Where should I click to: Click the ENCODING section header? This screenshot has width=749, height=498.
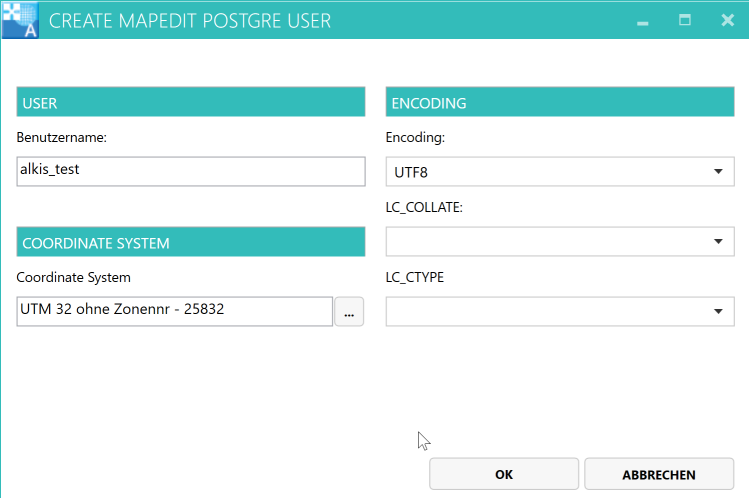point(560,103)
